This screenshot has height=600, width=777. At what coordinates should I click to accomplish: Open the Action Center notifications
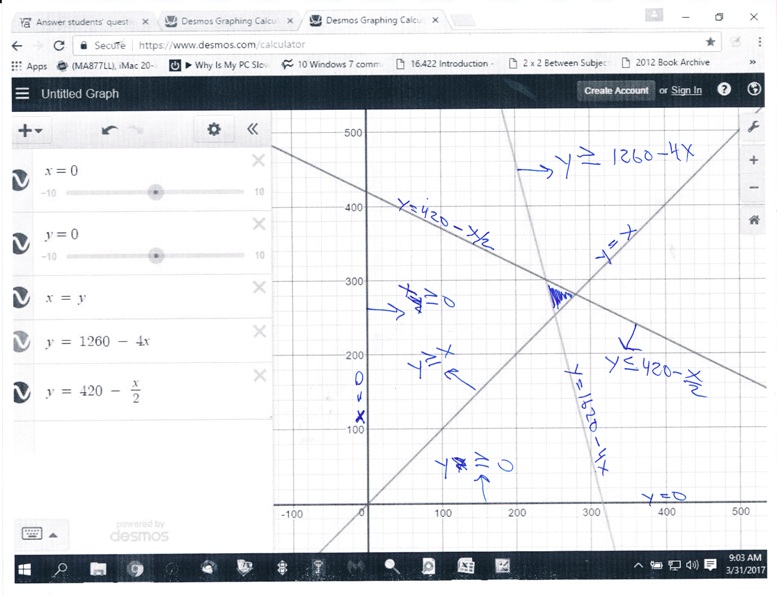(x=710, y=564)
